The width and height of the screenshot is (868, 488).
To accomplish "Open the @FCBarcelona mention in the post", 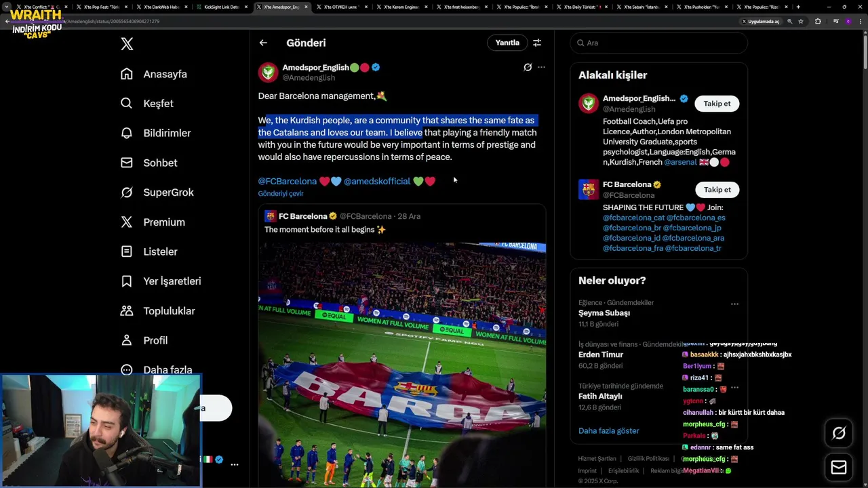I will point(288,181).
